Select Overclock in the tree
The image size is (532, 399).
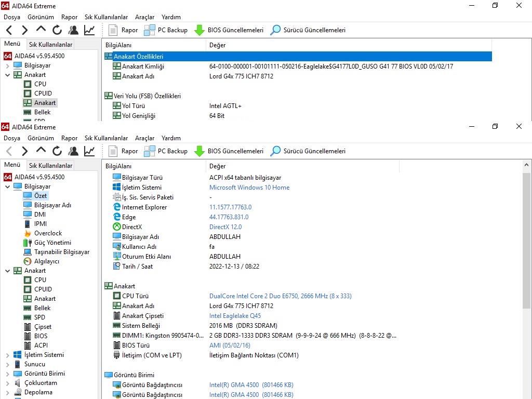pyautogui.click(x=48, y=233)
